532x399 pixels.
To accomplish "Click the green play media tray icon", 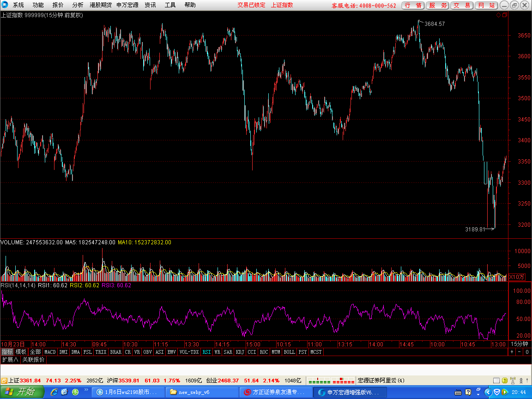I will 504,392.
